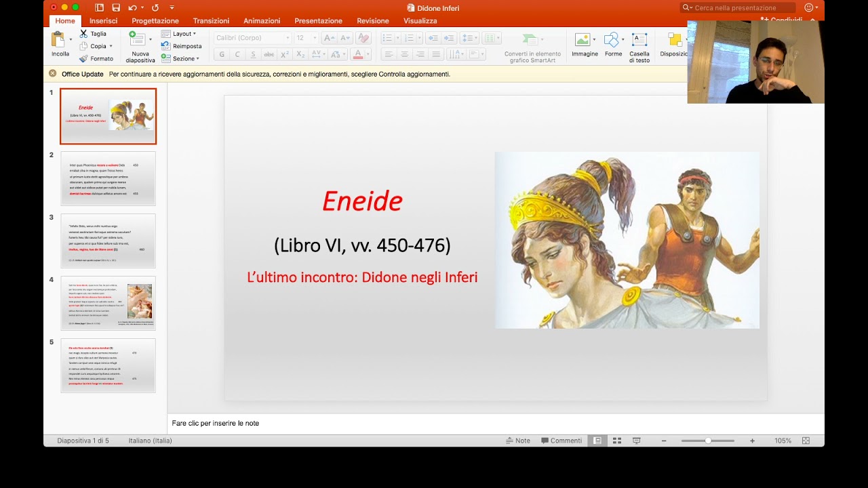The width and height of the screenshot is (868, 488).
Task: Click the Taglia scissors icon
Action: [83, 33]
